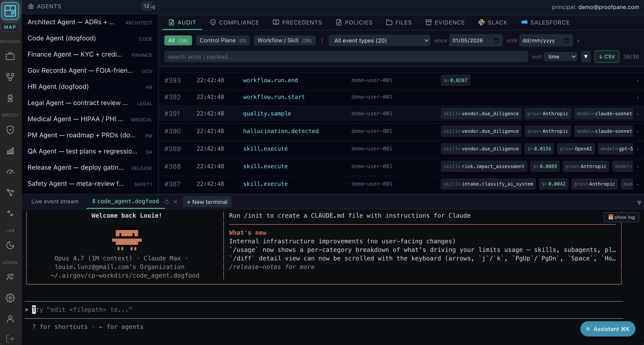Open the robot agent icon in sidebar
The width and height of the screenshot is (644, 345).
tap(10, 98)
